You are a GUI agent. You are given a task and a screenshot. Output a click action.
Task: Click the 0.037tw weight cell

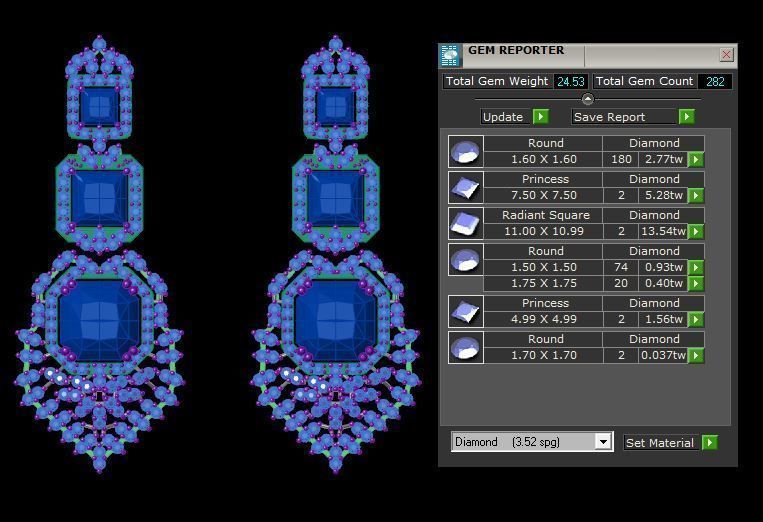[663, 355]
